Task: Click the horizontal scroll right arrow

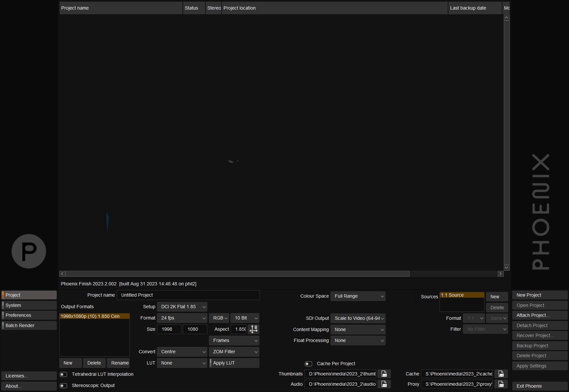Action: (500, 274)
